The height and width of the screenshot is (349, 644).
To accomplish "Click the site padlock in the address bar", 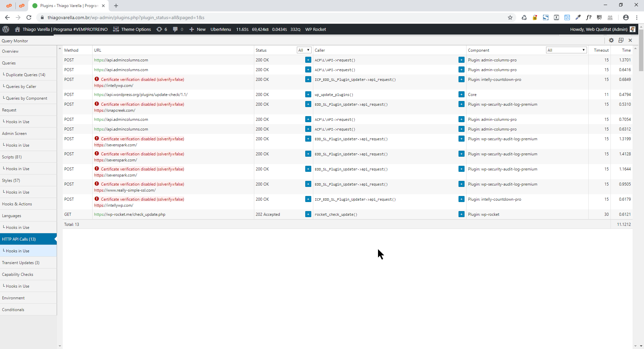I will (42, 17).
